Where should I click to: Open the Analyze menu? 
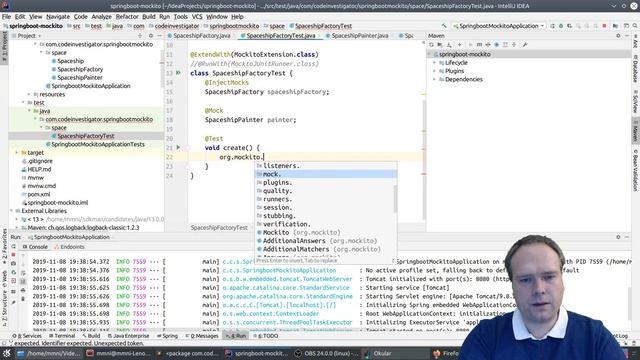click(101, 17)
